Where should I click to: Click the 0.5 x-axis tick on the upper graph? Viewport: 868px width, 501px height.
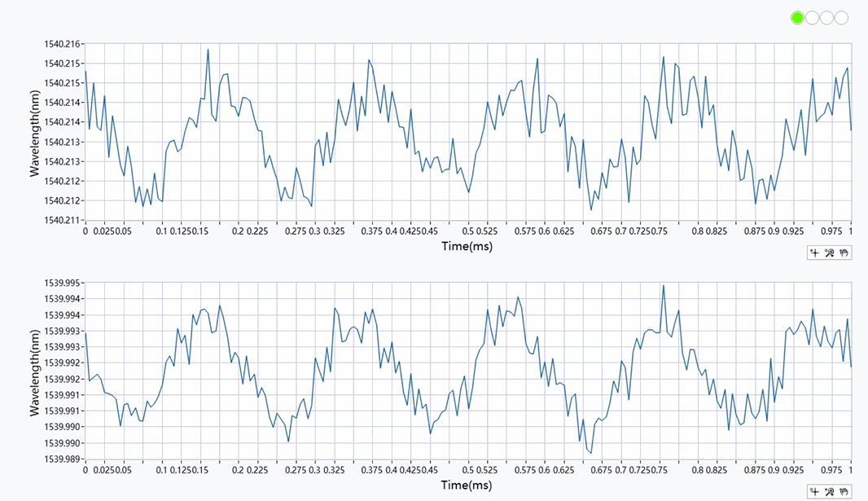pyautogui.click(x=468, y=231)
